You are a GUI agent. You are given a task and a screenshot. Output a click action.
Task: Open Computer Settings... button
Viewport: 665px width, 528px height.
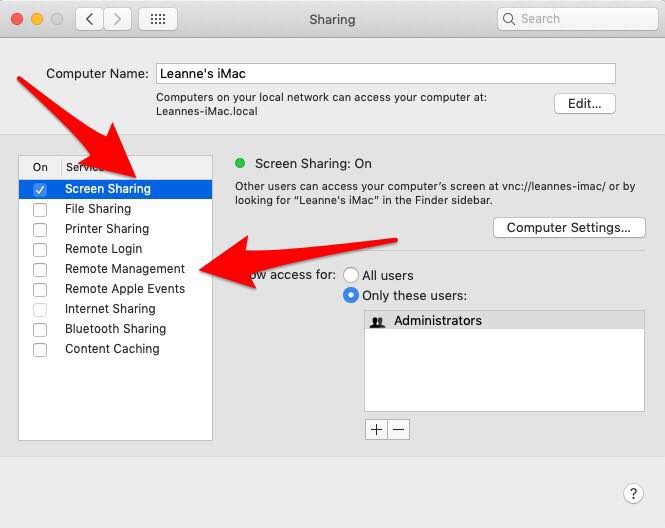click(569, 228)
